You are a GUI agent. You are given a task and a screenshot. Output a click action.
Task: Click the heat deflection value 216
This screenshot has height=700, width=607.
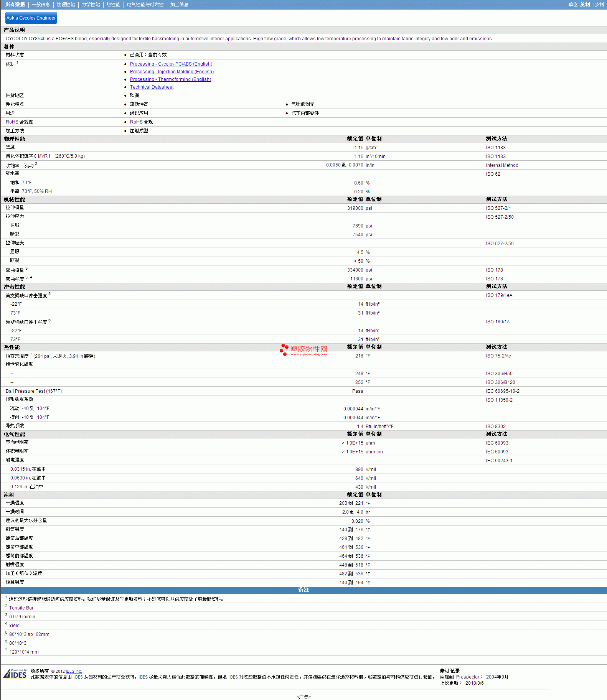tap(359, 356)
